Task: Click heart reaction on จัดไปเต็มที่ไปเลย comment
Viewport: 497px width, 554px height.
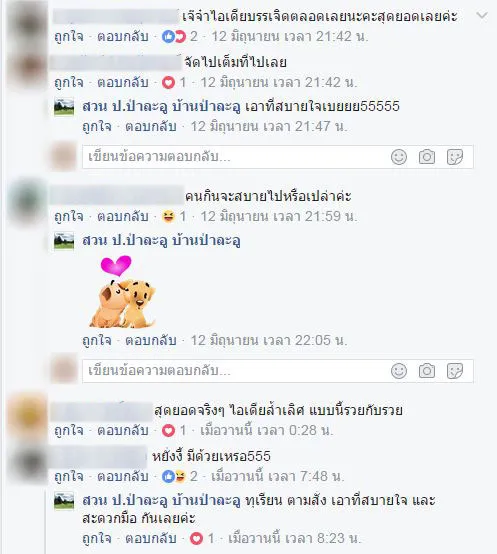Action: [168, 82]
